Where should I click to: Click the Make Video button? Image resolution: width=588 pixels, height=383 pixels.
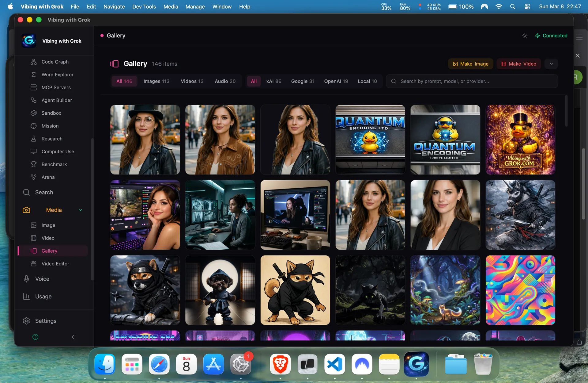coord(518,64)
